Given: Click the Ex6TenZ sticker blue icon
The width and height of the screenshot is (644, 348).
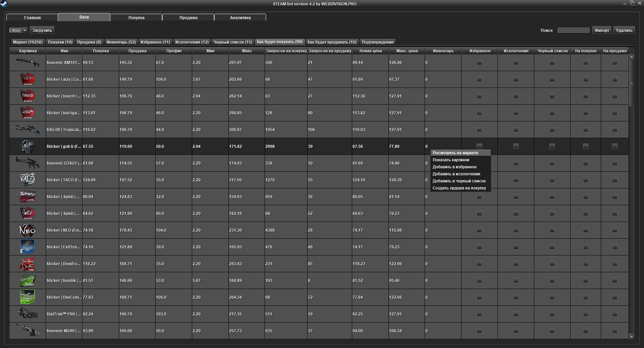Looking at the screenshot, I should 28,247.
